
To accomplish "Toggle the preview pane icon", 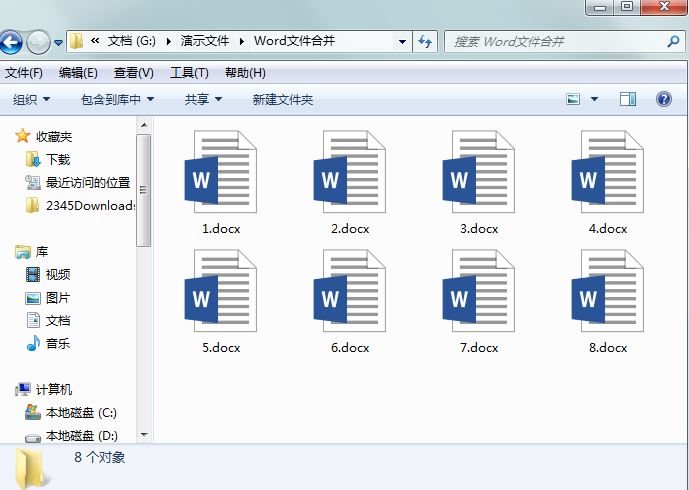I will (x=628, y=99).
